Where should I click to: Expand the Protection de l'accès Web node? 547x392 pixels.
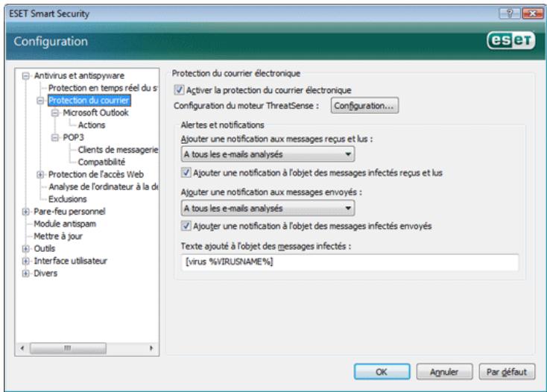(x=40, y=174)
